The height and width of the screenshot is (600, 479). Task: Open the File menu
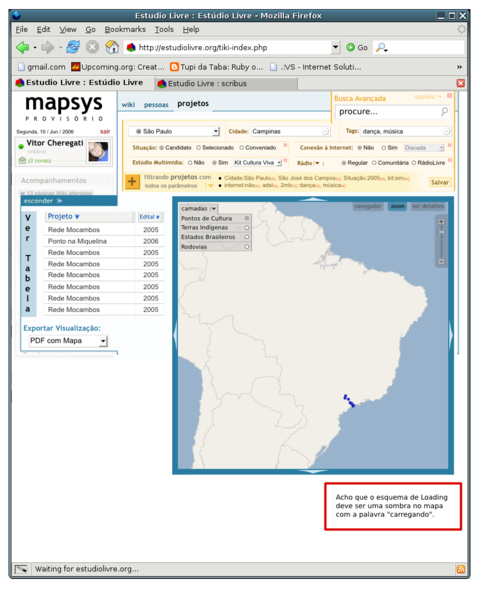21,29
